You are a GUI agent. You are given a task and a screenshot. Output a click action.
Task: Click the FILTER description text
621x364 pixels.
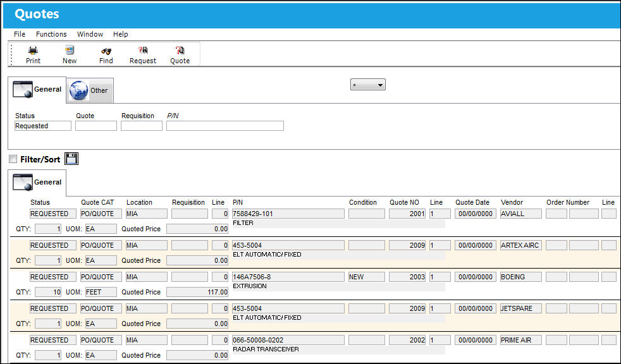243,222
